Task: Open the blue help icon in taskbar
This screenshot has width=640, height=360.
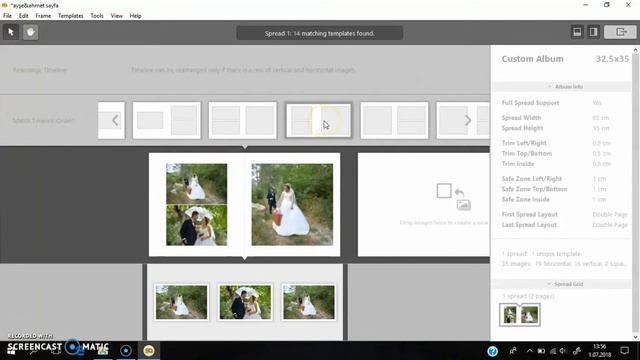Action: (493, 351)
